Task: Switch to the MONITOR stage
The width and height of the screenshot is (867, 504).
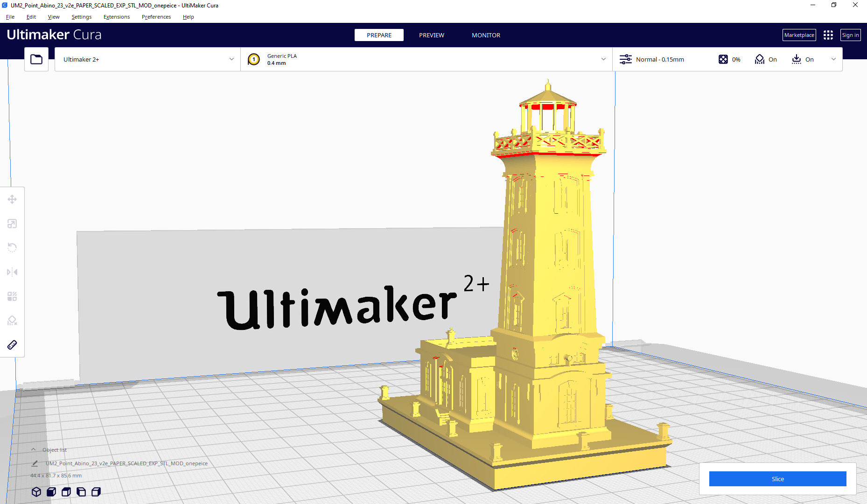Action: pos(486,35)
